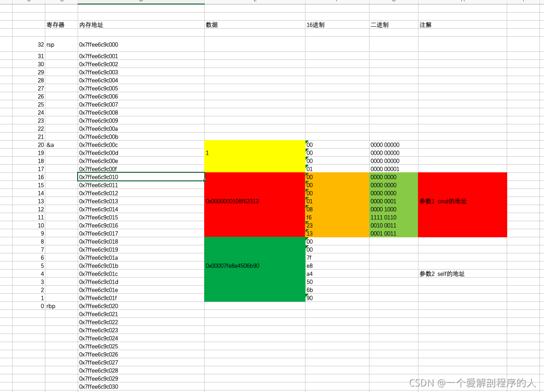Click the hex value '08' cell
Image resolution: width=544 pixels, height=392 pixels.
(337, 209)
